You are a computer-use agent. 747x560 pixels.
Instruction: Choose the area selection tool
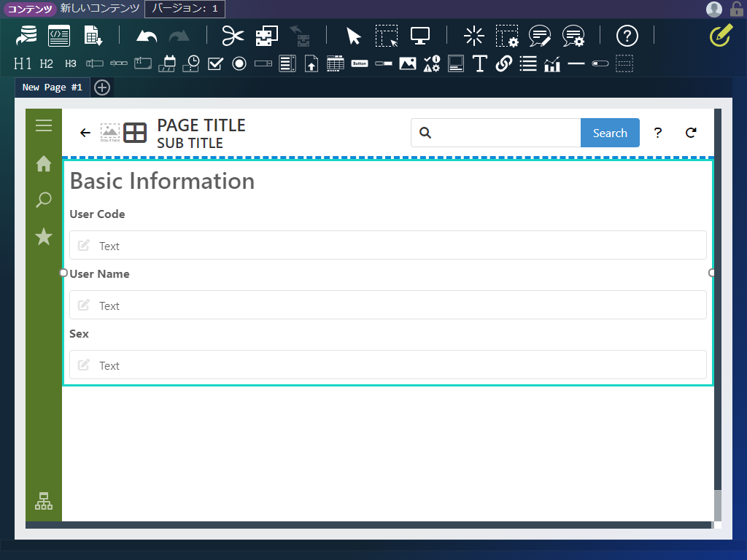coord(387,36)
